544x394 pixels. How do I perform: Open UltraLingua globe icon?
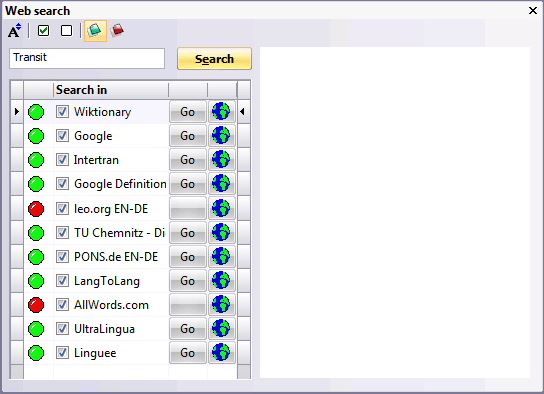click(x=221, y=329)
